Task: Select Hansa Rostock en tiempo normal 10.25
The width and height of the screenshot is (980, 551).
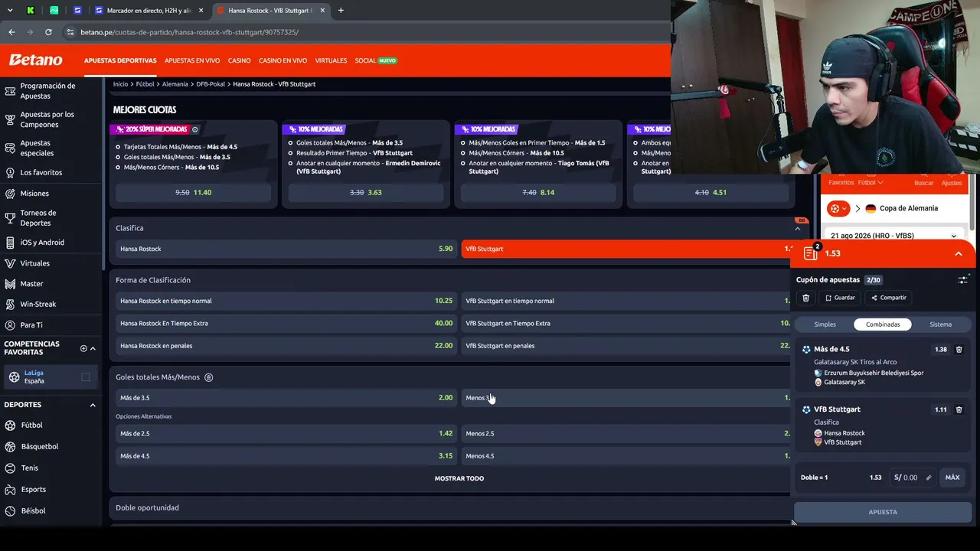Action: coord(286,301)
